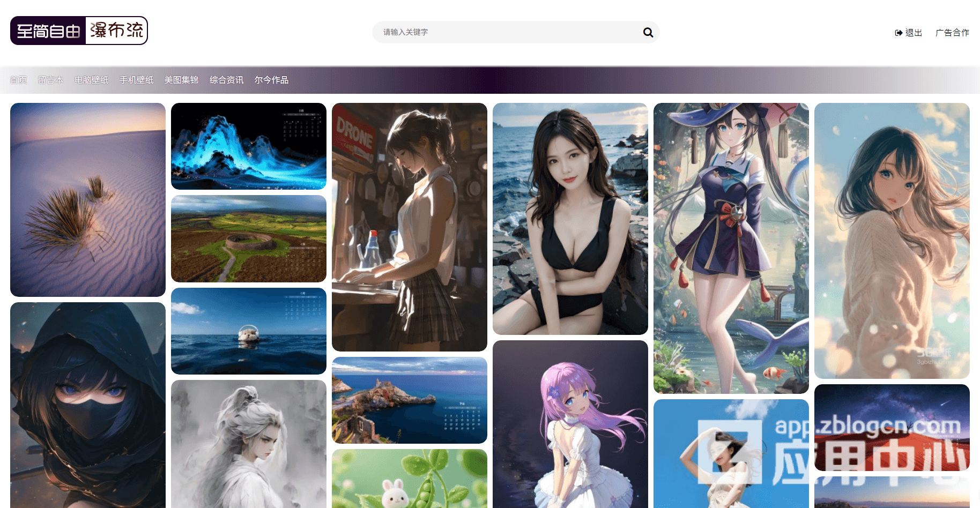
Task: Select the 电脑壁纸 menu item
Action: click(x=92, y=80)
